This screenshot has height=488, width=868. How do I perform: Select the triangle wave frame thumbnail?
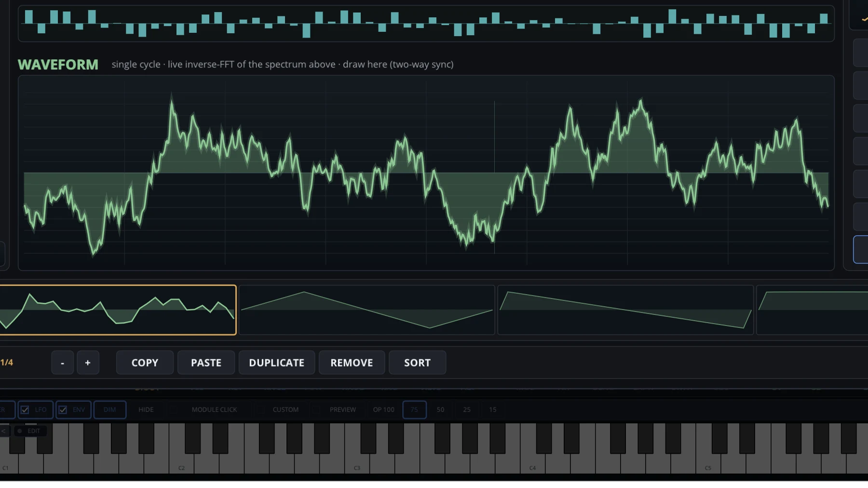click(x=367, y=310)
